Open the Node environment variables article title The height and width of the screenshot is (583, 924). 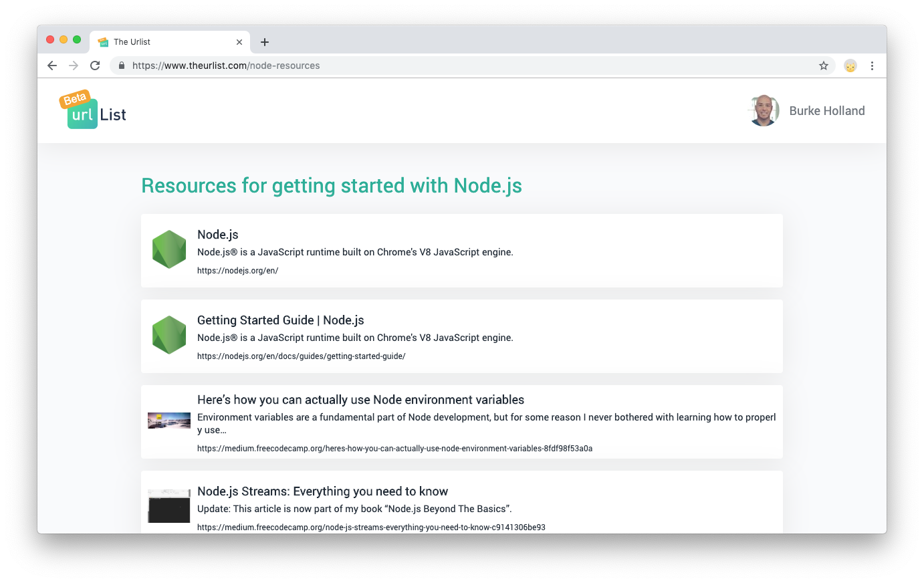pyautogui.click(x=360, y=400)
